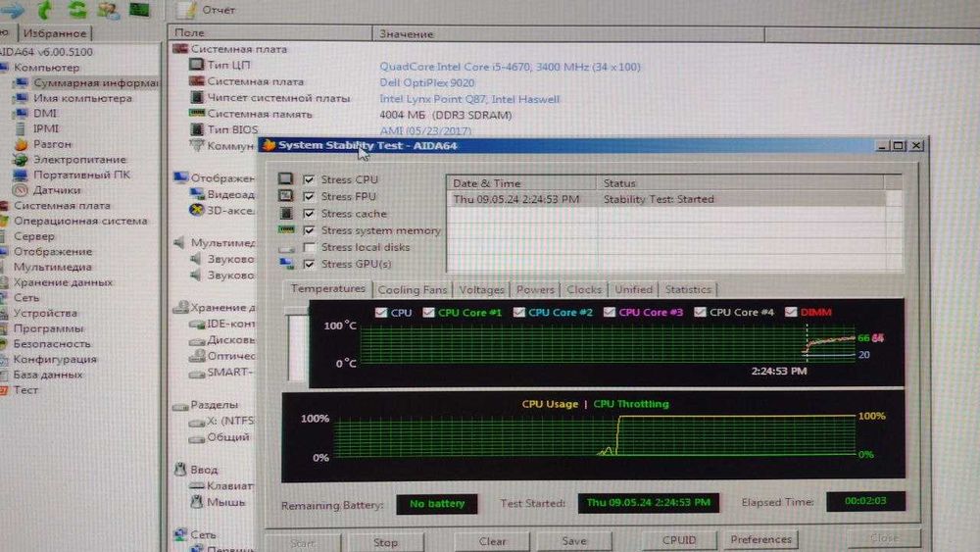Image resolution: width=980 pixels, height=552 pixels.
Task: Click the Отчёт report toolbar button
Action: coord(206,10)
